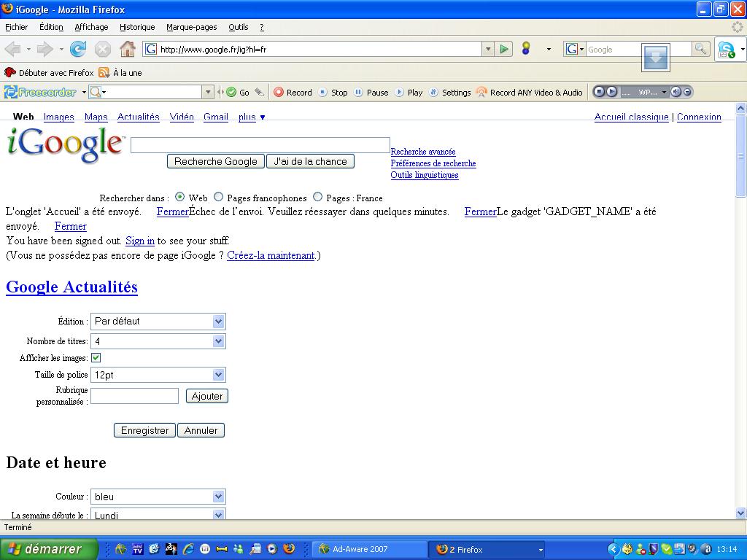Select Pages francophones radio button

(218, 197)
